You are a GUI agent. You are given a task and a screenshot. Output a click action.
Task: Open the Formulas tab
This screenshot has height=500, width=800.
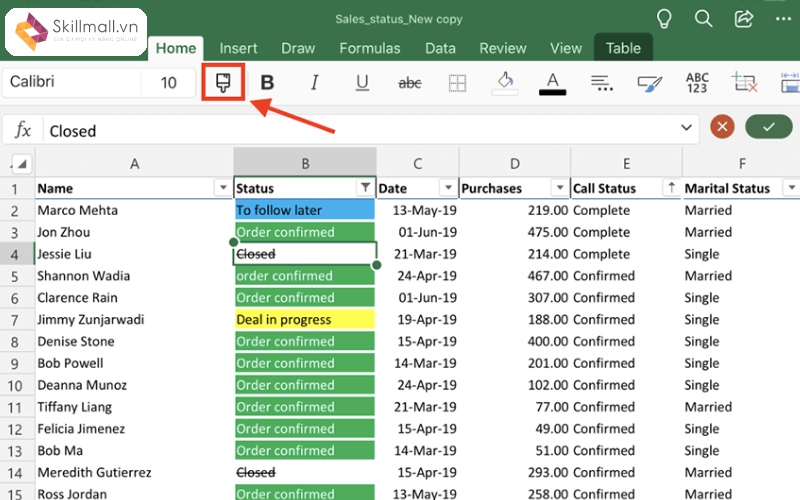[x=370, y=48]
